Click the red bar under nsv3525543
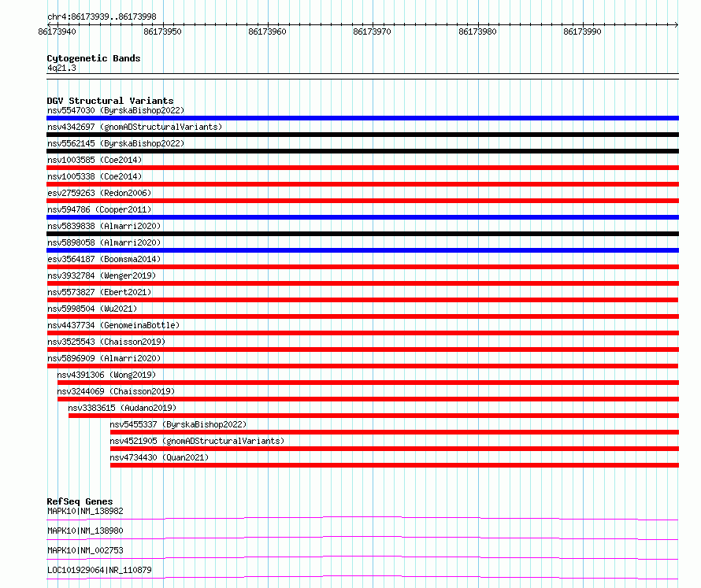The height and width of the screenshot is (588, 701). (362, 349)
